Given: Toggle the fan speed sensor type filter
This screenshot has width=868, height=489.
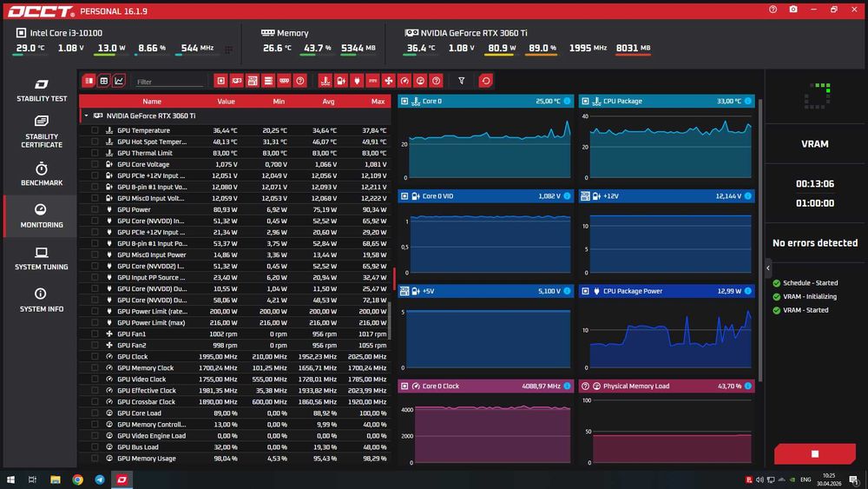Looking at the screenshot, I should pyautogui.click(x=389, y=81).
